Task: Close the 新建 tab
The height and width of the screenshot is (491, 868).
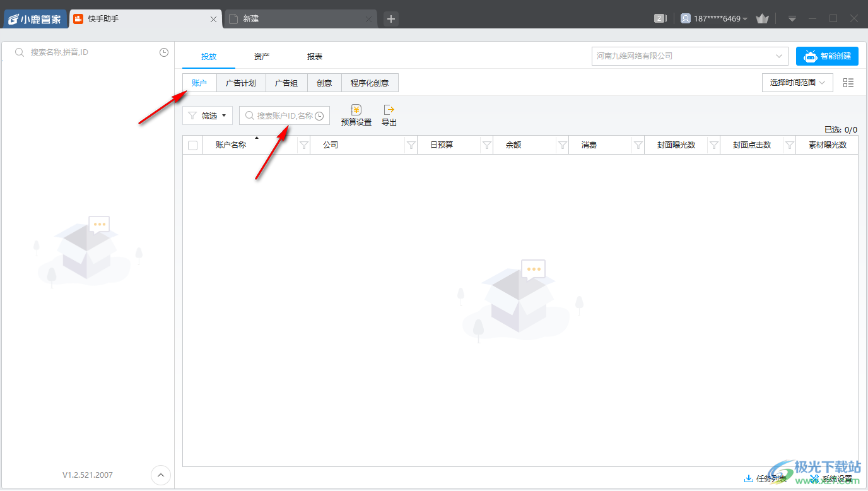Action: (368, 20)
